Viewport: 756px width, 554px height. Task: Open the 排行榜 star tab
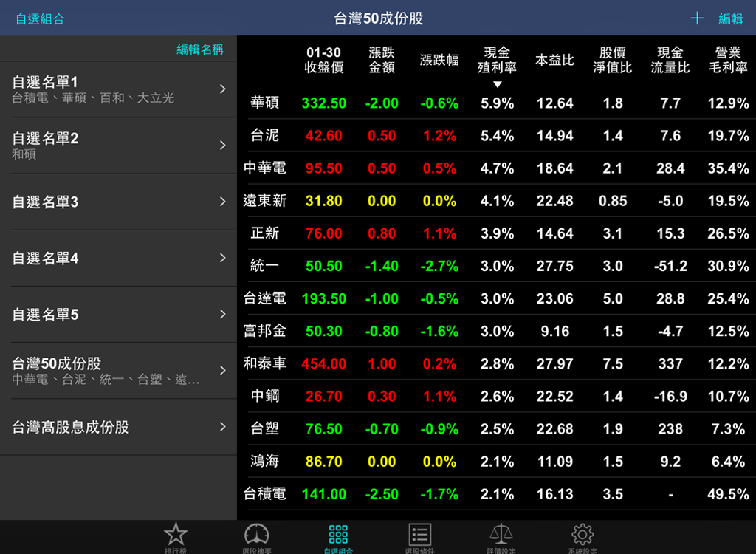(x=176, y=538)
